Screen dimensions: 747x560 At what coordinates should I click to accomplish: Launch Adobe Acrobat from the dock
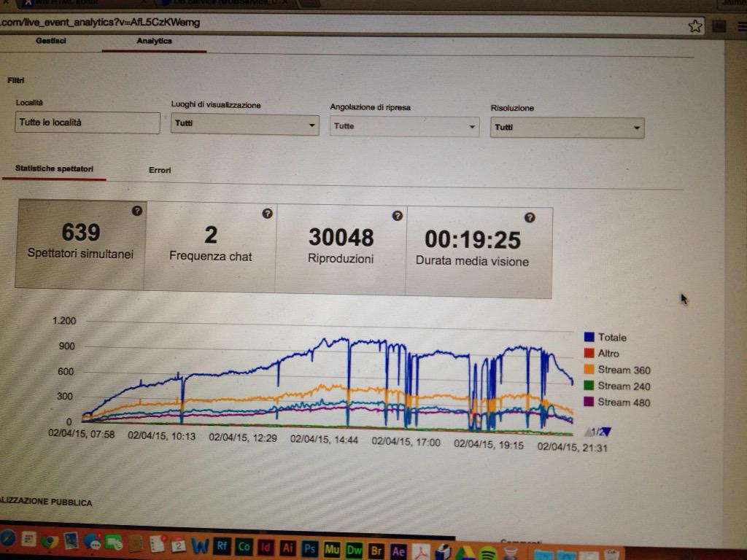(x=421, y=553)
